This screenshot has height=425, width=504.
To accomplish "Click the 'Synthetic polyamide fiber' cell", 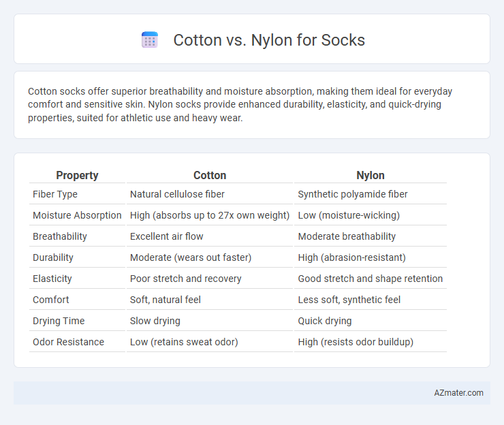I will 353,194.
